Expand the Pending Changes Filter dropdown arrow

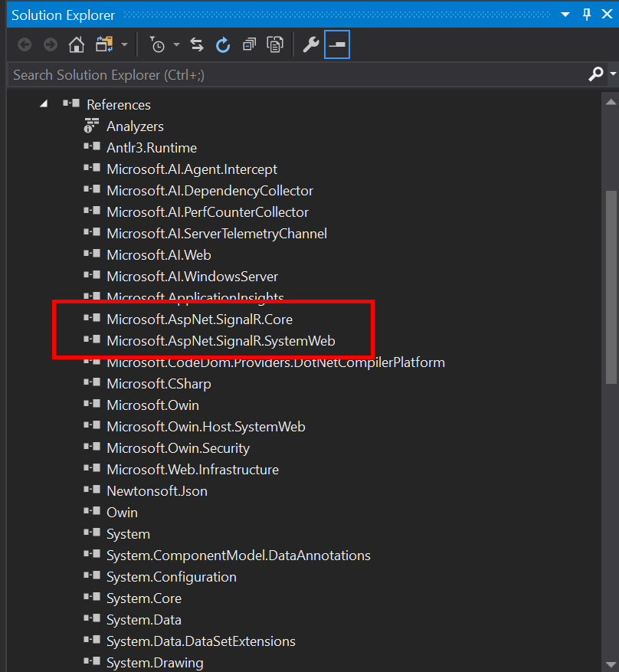point(176,44)
